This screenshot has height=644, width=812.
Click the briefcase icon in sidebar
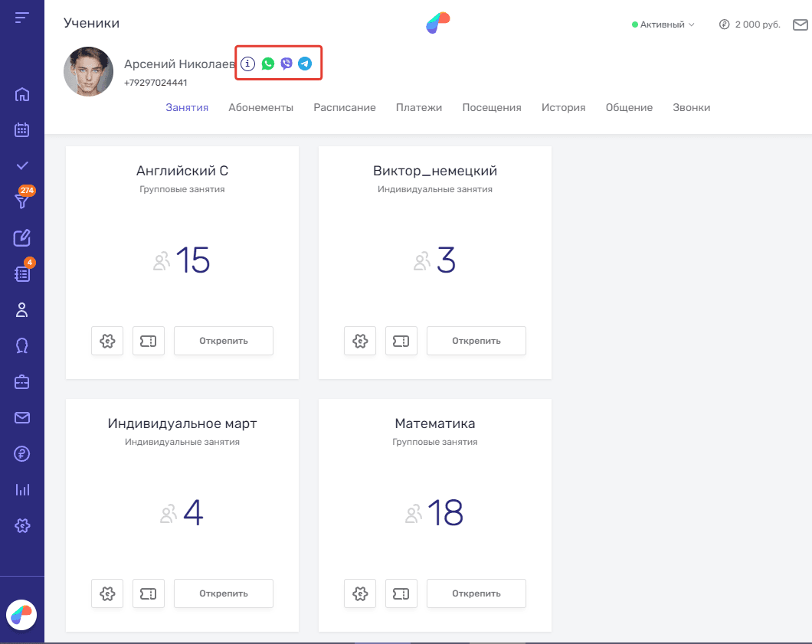tap(22, 381)
